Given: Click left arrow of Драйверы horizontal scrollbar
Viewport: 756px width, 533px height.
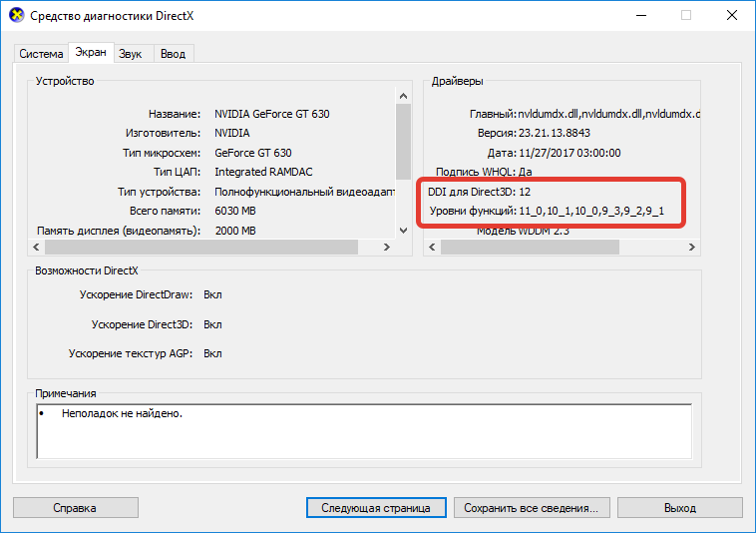Looking at the screenshot, I should pos(433,247).
